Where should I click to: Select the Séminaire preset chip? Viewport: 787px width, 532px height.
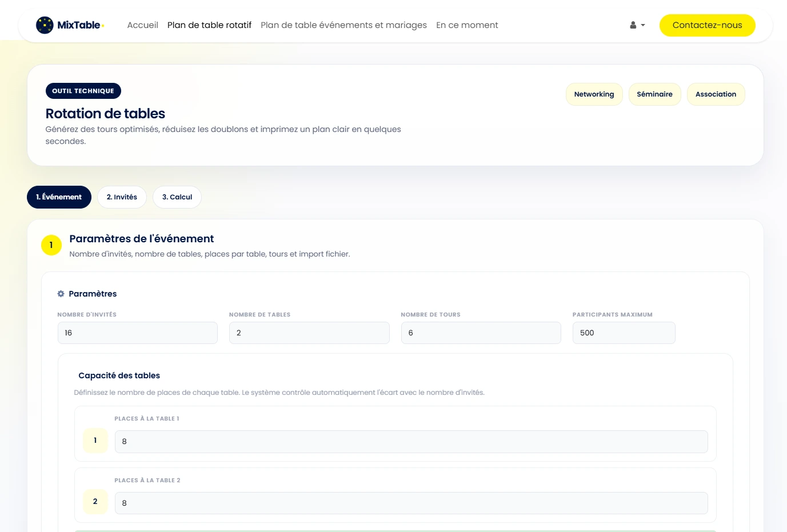pos(654,94)
